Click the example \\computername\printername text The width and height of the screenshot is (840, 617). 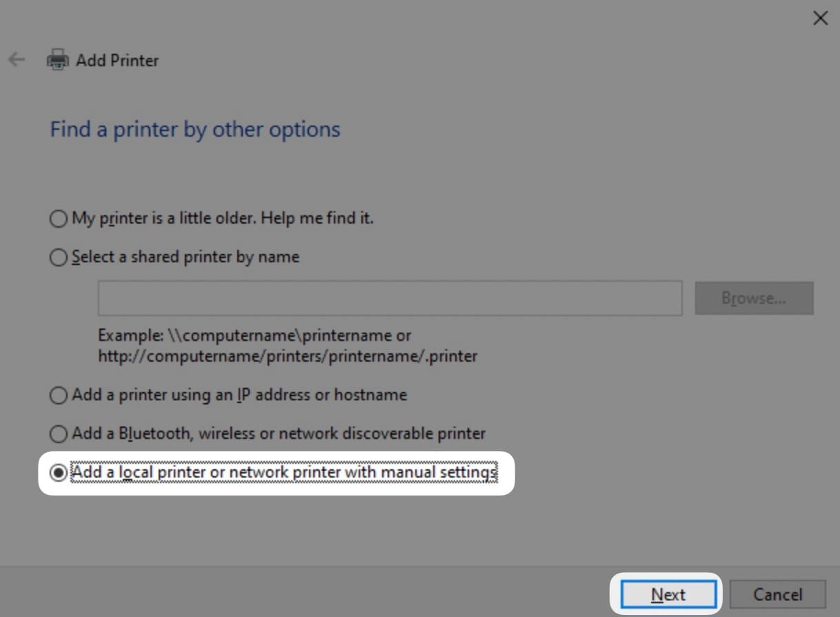click(x=254, y=336)
